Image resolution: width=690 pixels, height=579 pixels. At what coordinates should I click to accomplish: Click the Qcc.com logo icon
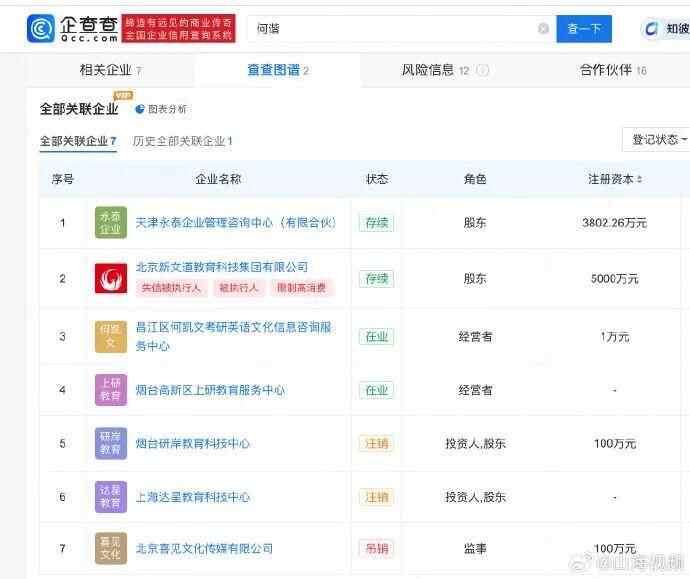click(x=41, y=29)
